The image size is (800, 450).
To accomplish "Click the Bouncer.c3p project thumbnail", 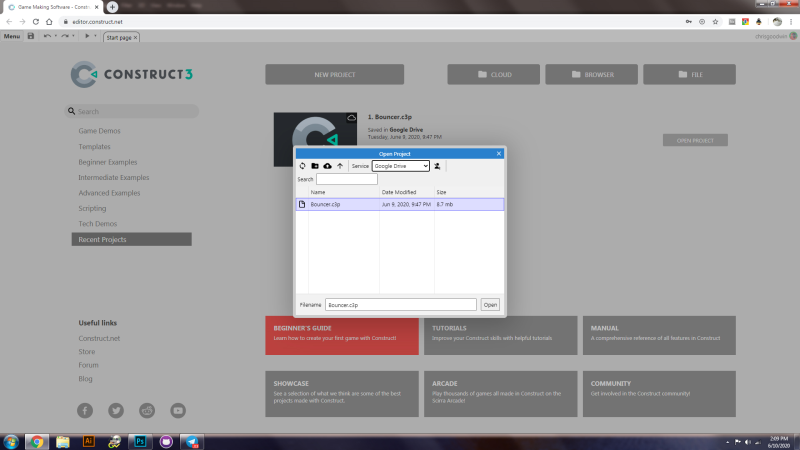I will tap(315, 139).
